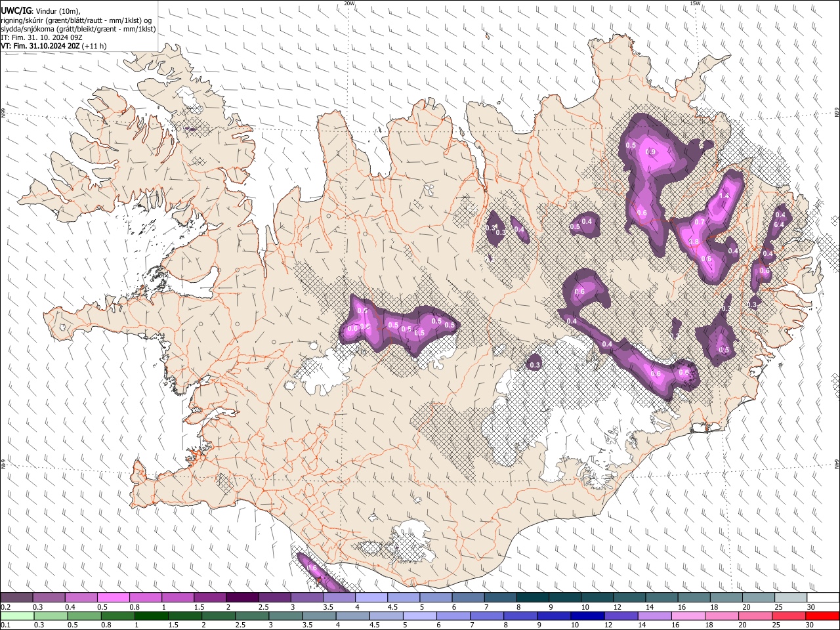This screenshot has height=630, width=840.
Task: Click the darkest green 1 rain scale swatch
Action: (x=152, y=616)
